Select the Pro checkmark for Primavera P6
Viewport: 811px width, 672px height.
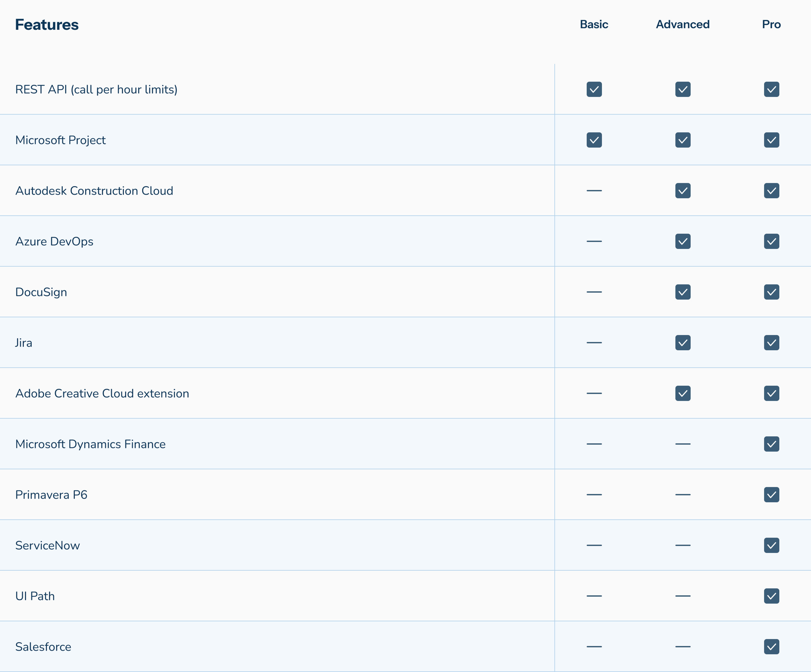coord(772,494)
